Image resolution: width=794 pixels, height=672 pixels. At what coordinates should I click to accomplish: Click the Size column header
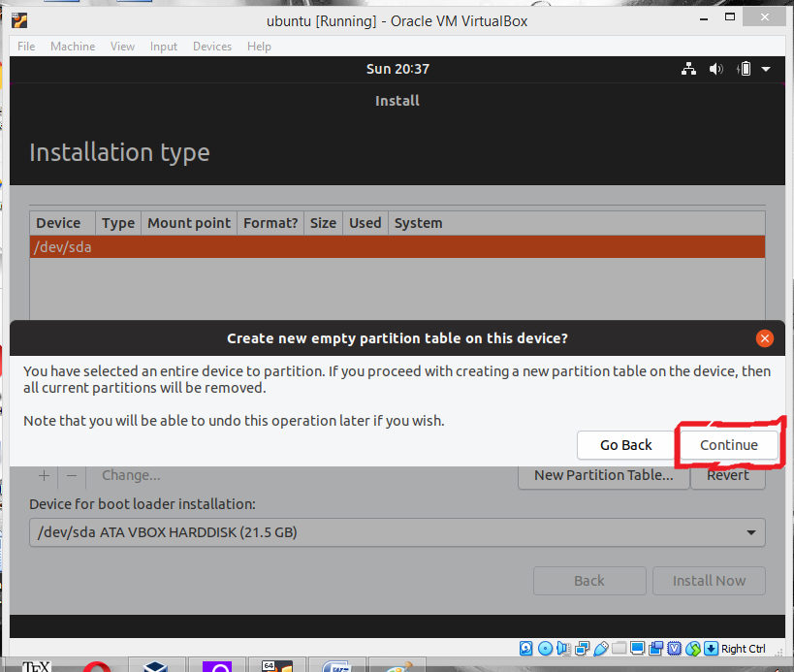323,223
